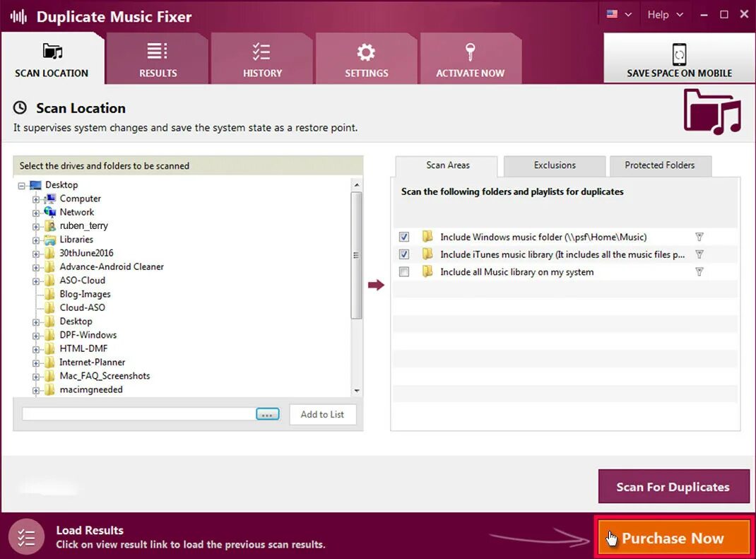Click the folder icon beside all Music library

(x=427, y=271)
